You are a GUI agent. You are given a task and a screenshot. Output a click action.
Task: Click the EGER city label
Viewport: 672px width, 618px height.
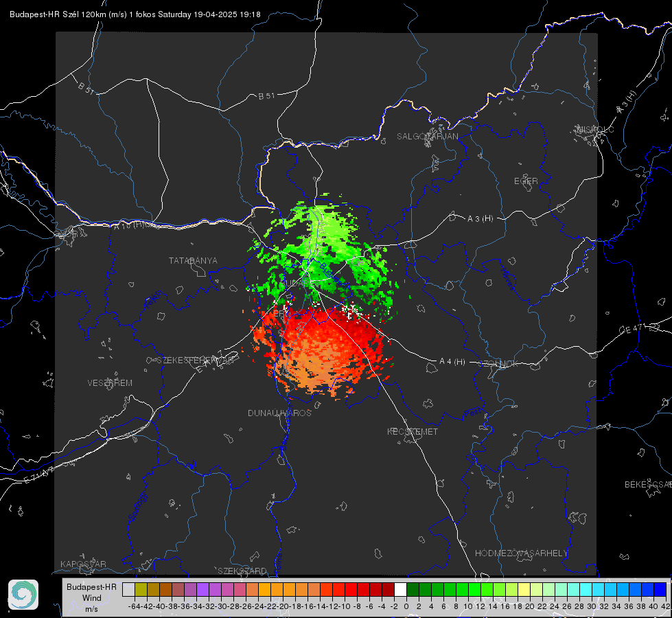click(526, 181)
